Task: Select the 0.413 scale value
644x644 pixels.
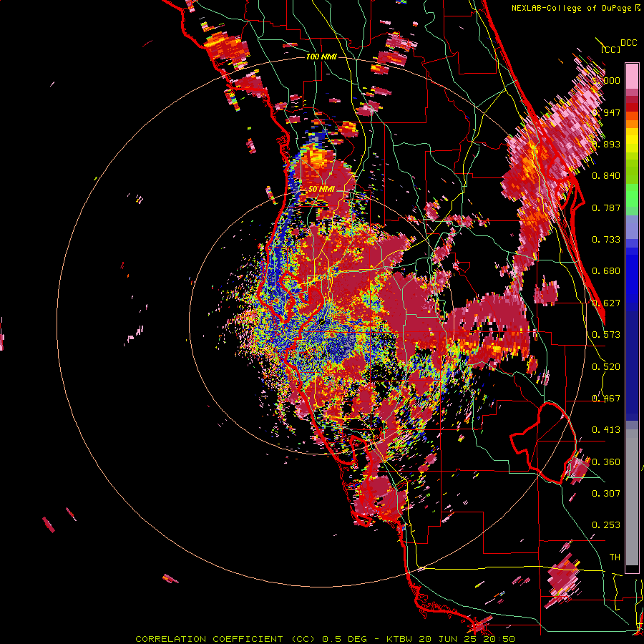Action: [606, 430]
